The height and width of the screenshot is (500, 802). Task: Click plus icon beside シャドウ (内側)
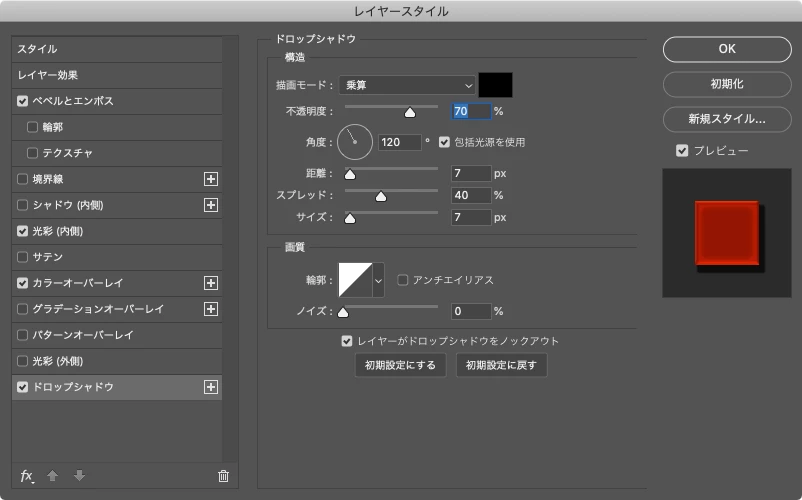point(211,205)
